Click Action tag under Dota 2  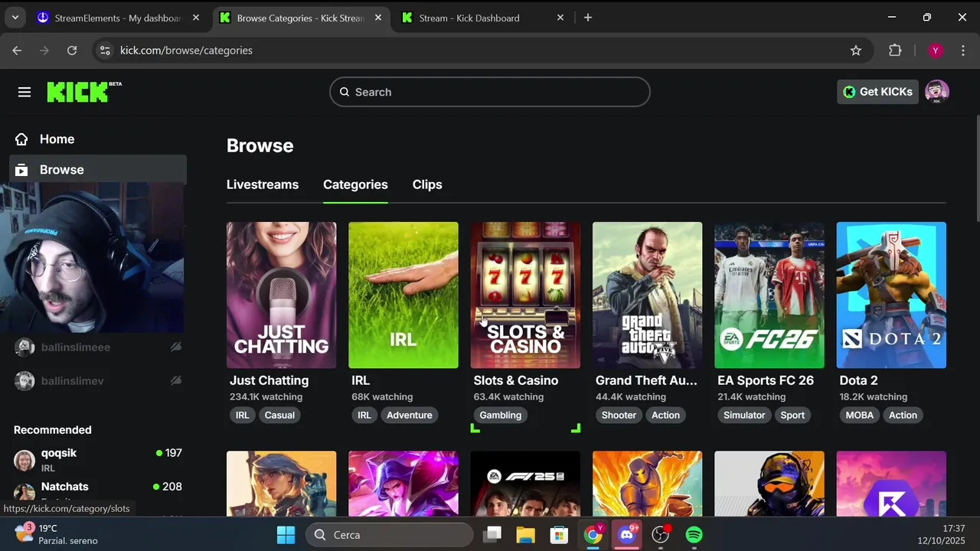903,415
